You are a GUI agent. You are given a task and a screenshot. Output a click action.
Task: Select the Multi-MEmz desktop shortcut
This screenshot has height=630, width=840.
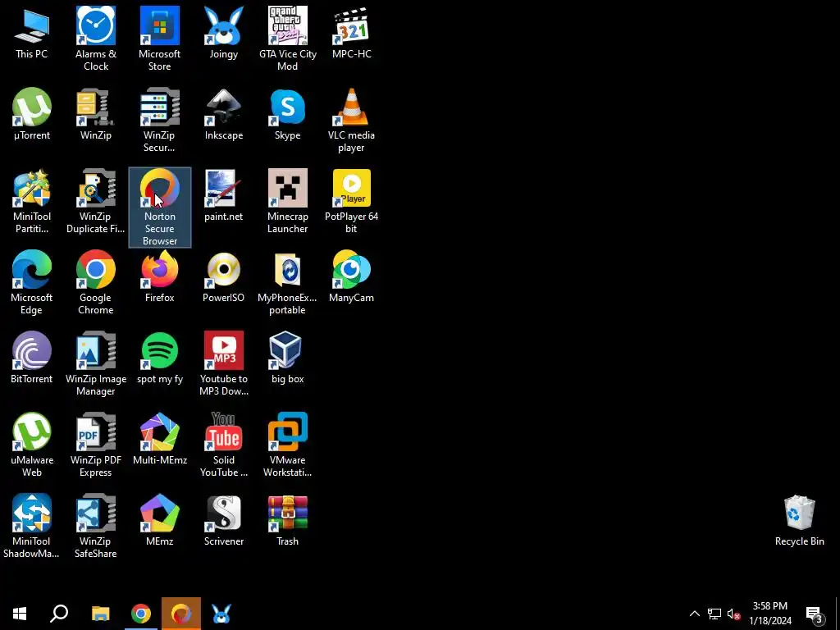point(160,439)
